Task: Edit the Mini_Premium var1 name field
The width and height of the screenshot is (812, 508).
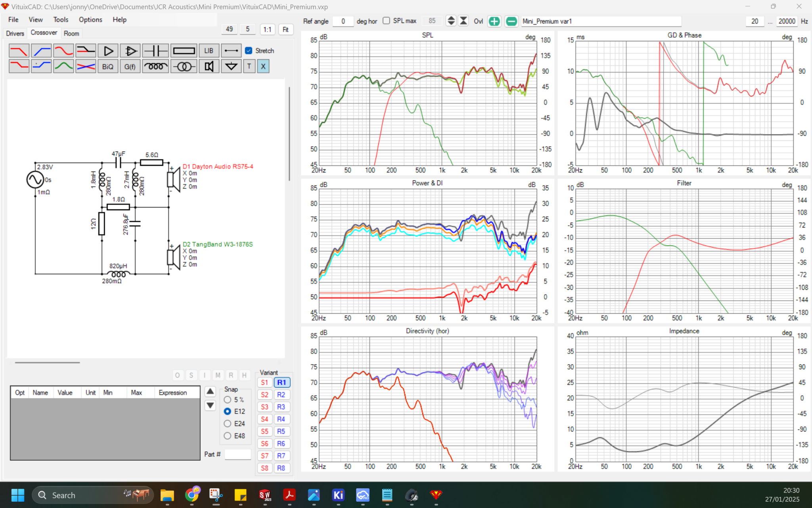Action: point(601,21)
